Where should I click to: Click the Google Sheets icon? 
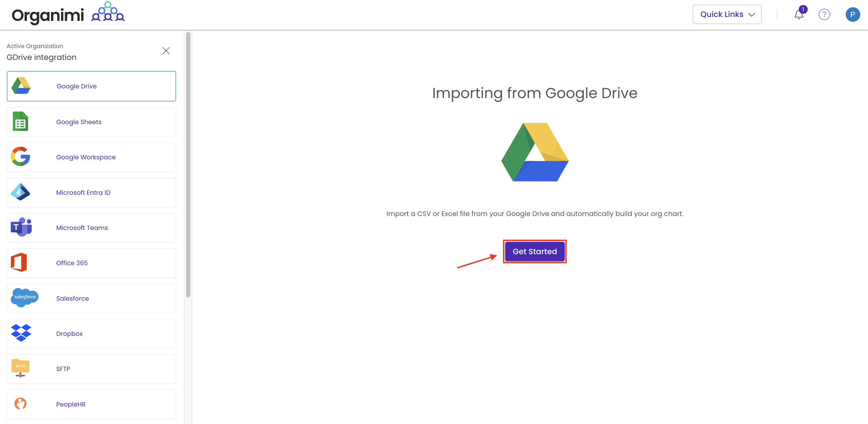21,121
